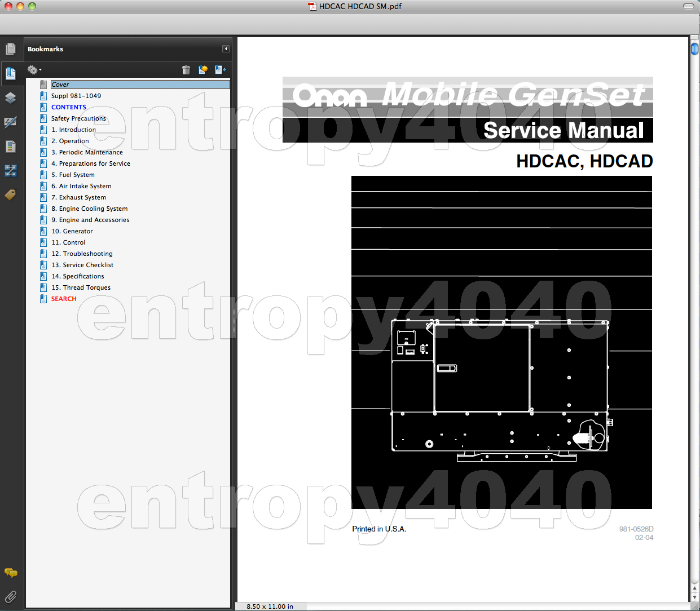Click bookmark icon beside SEARCH
Screen dimensions: 700x611
(x=43, y=299)
